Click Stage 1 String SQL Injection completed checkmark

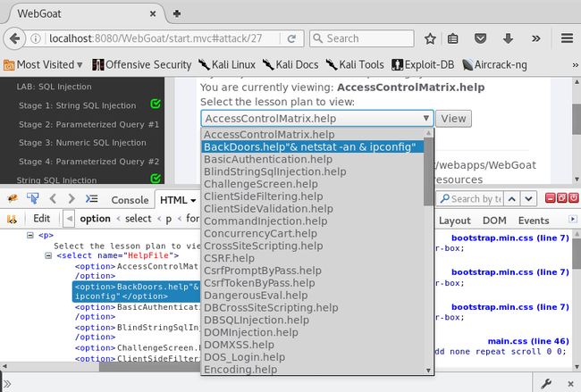156,104
